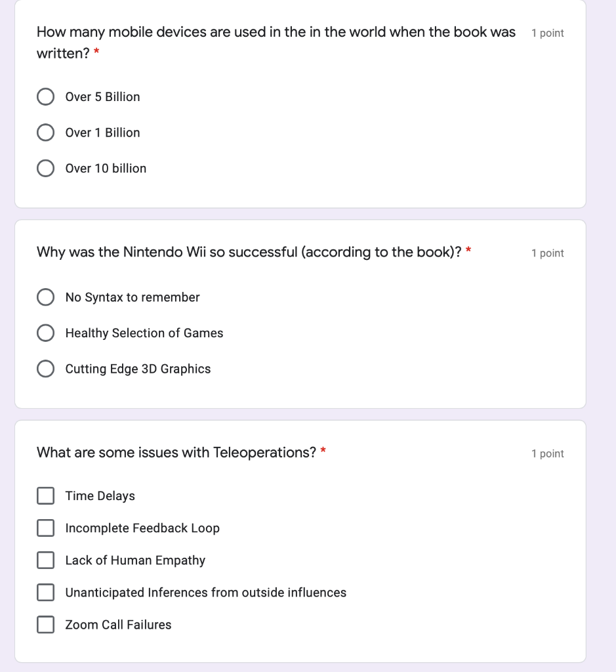The image size is (616, 672).
Task: Click red required asterisk on Teleoperations question
Action: coord(323,450)
